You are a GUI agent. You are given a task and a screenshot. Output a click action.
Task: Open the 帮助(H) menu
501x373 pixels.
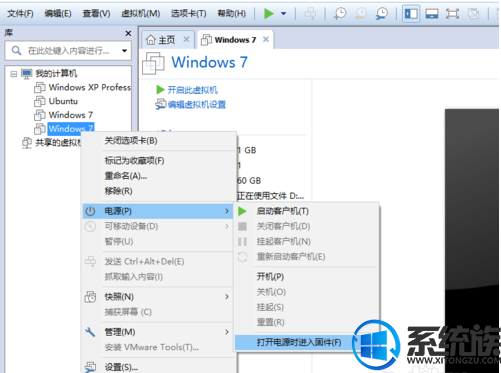(232, 14)
